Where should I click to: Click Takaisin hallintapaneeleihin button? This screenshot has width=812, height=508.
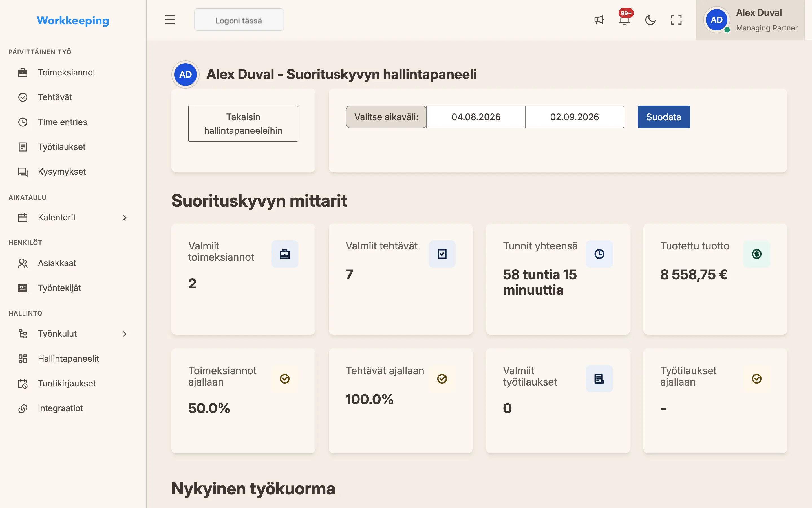243,124
